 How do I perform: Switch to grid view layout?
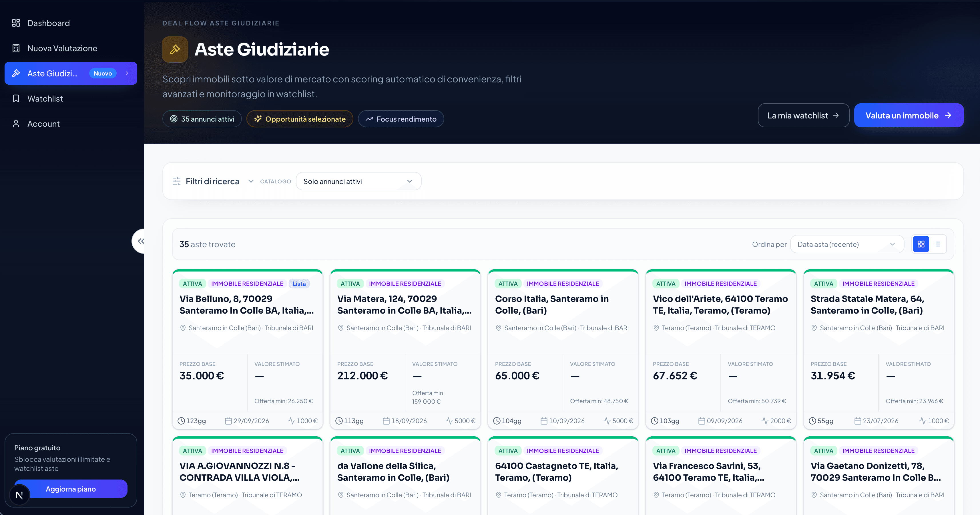pos(921,244)
